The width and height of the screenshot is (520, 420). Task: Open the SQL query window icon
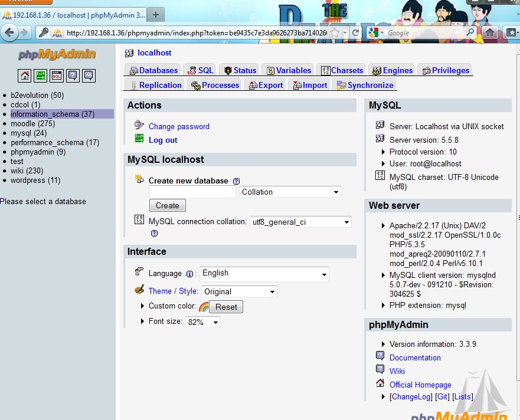[57, 76]
